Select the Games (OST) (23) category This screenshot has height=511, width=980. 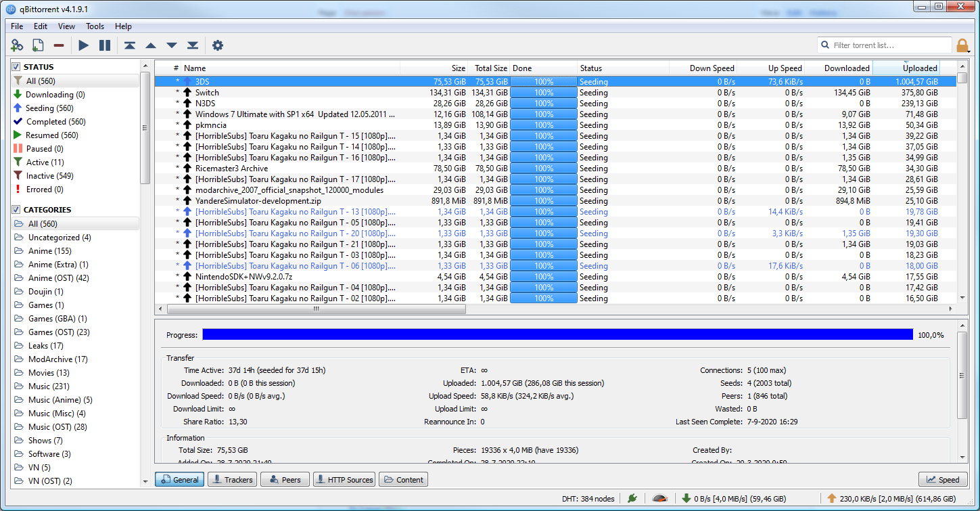coord(59,332)
